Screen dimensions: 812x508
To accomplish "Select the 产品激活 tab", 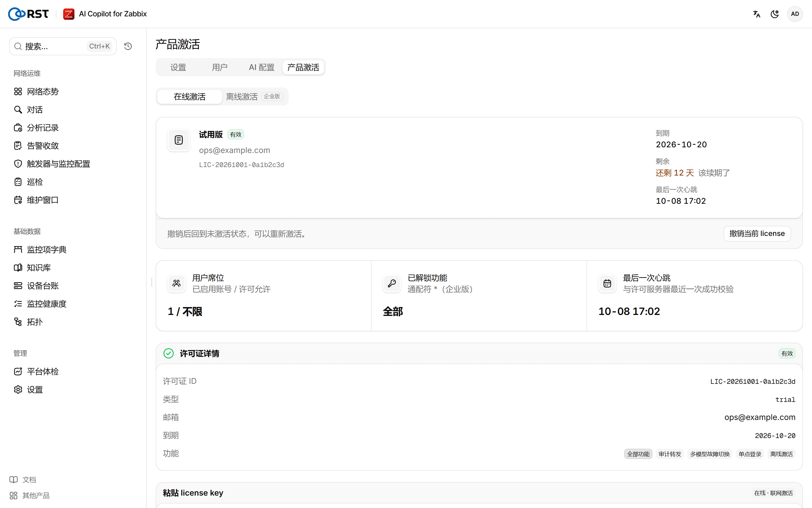I will tap(303, 67).
